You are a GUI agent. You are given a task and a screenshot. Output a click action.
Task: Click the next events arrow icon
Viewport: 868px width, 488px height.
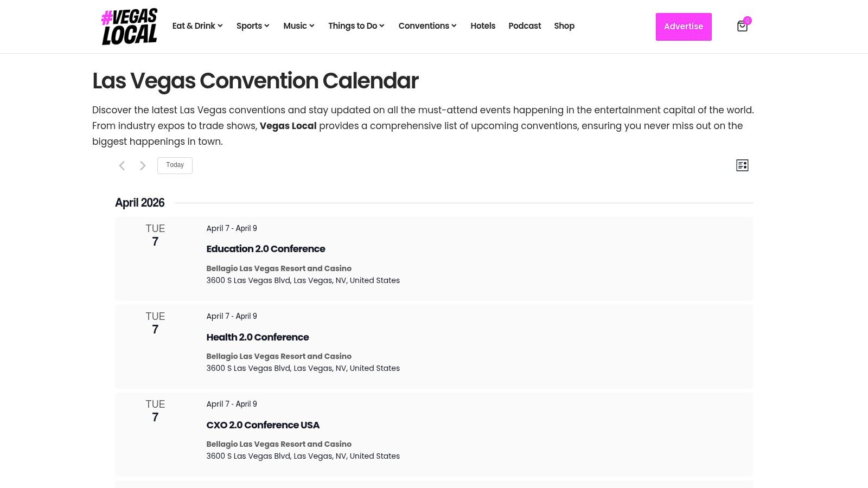[143, 165]
